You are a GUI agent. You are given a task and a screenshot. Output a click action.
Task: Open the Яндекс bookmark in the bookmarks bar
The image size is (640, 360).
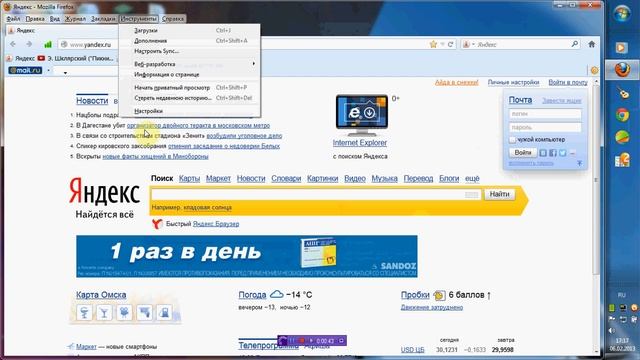[21, 58]
